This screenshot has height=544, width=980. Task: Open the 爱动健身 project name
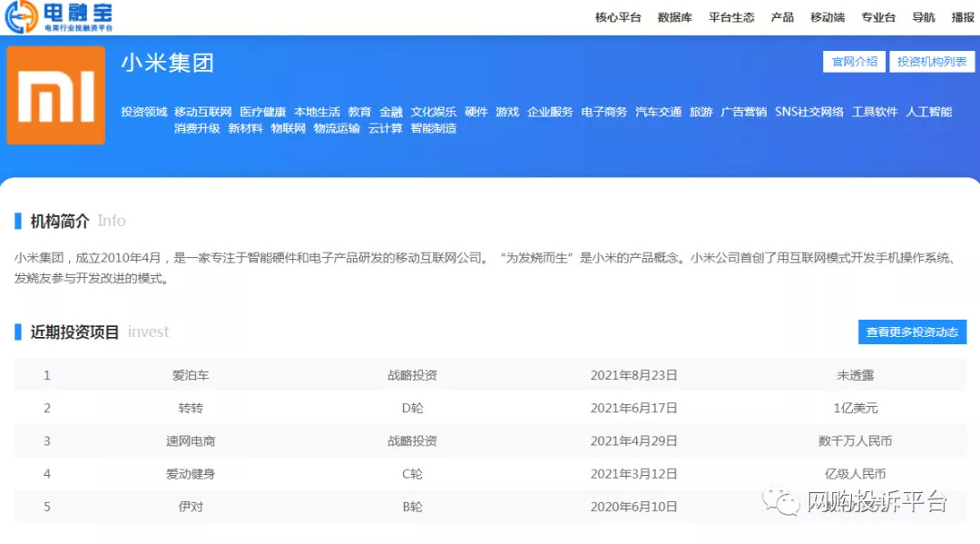point(191,474)
